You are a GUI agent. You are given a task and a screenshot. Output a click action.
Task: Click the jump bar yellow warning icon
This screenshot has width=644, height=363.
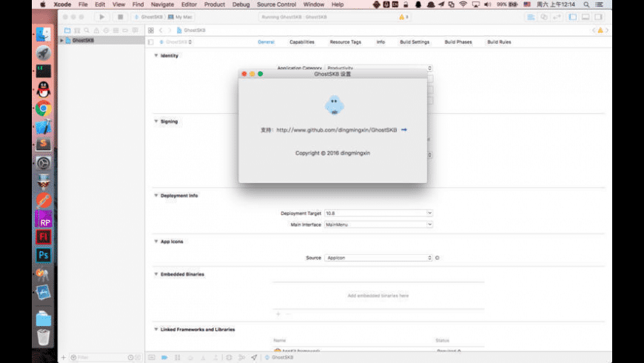click(x=600, y=30)
